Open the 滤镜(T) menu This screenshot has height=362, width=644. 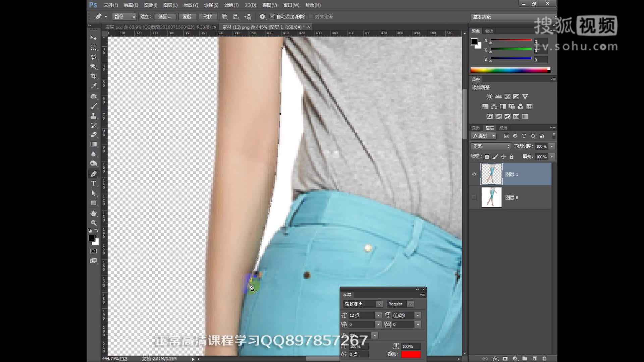231,5
